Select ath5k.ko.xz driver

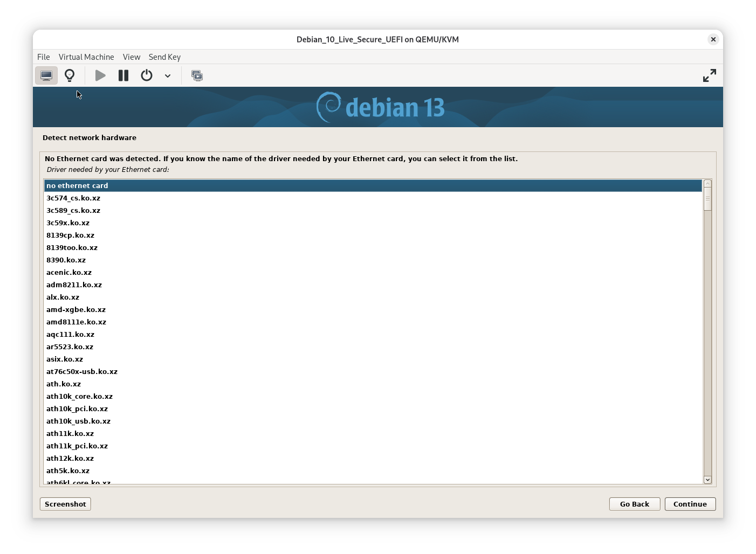(x=373, y=470)
